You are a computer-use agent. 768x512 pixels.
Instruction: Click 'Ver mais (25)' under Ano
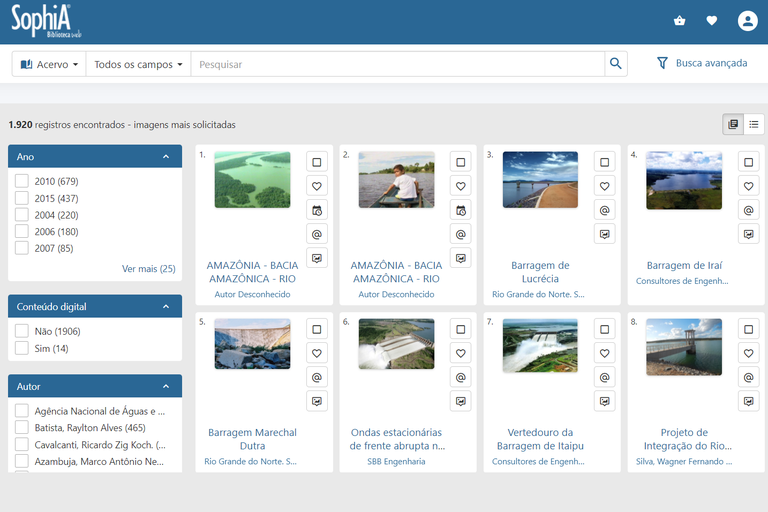coord(148,269)
